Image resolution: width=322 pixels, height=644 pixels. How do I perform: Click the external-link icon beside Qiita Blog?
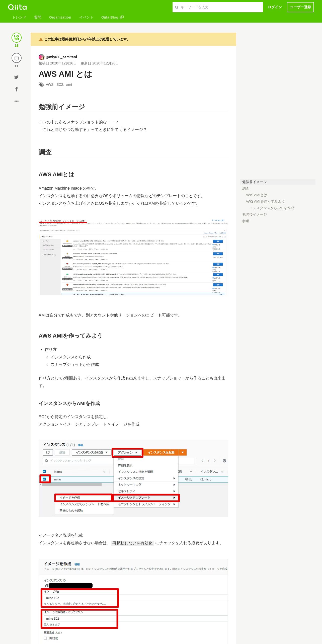point(122,17)
